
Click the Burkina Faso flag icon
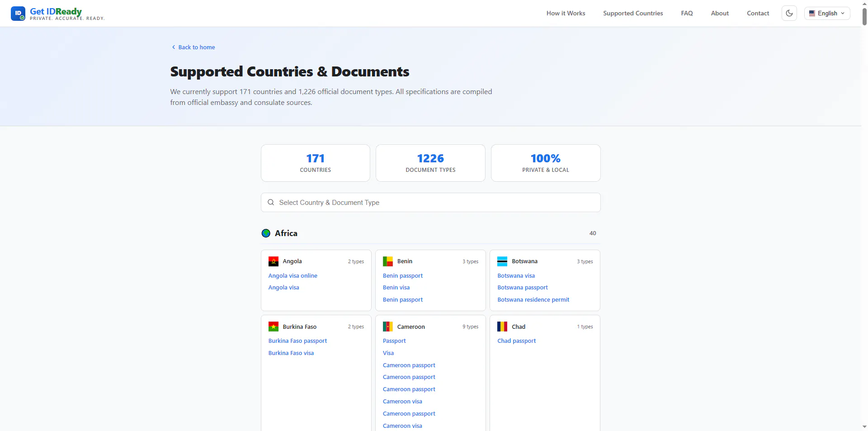tap(274, 327)
